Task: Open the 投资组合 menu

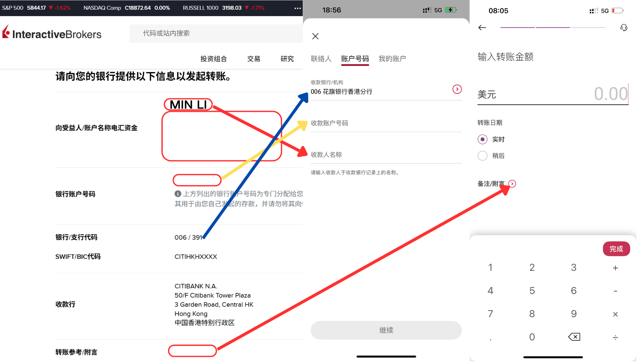Action: pyautogui.click(x=213, y=59)
